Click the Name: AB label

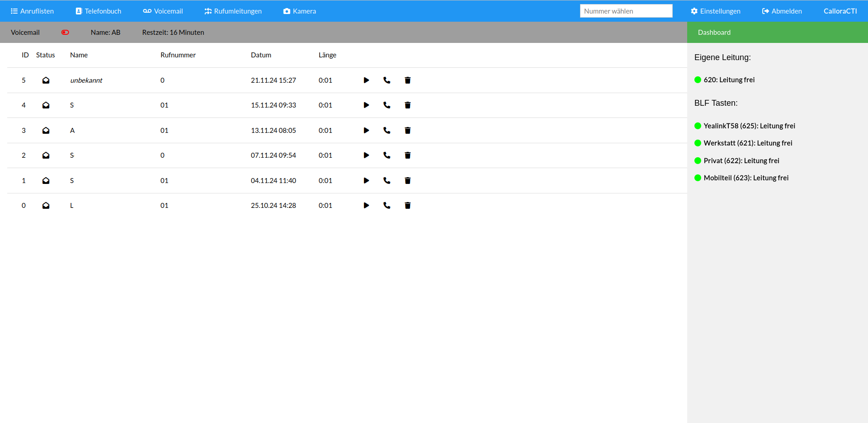106,33
